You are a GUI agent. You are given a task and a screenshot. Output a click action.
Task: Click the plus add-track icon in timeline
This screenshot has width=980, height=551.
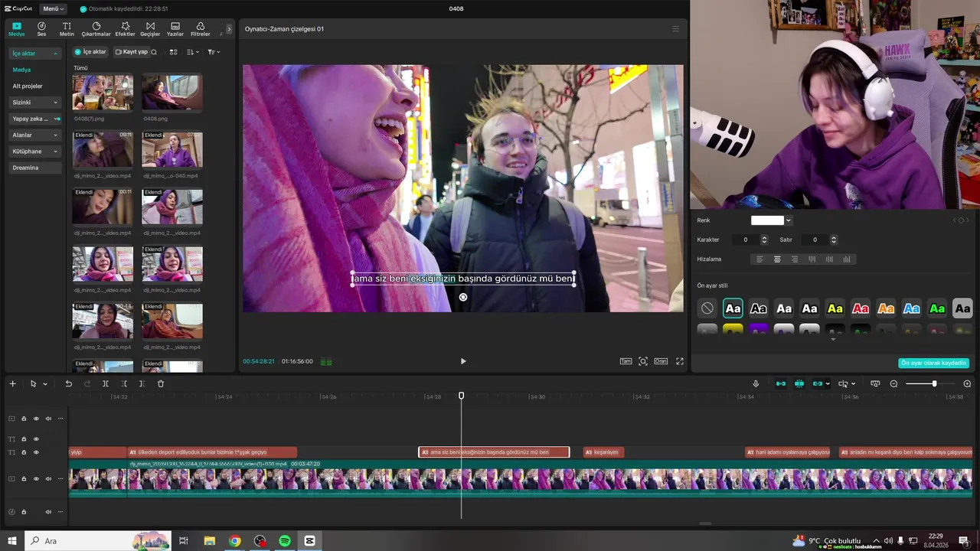point(12,383)
